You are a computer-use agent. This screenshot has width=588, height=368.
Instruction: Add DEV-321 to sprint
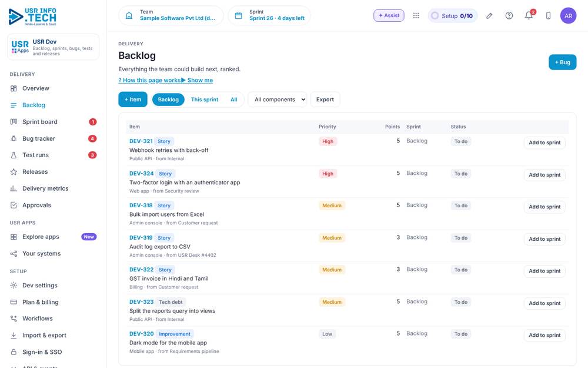pyautogui.click(x=544, y=142)
